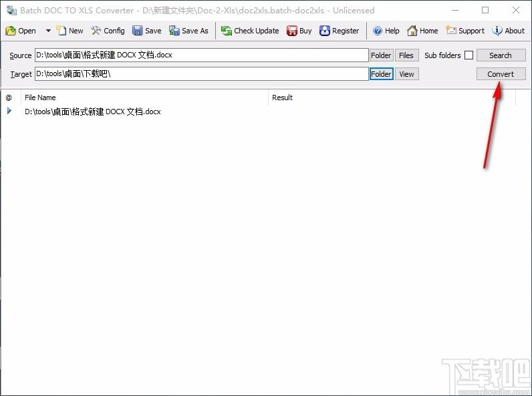Click the application icon in the title bar
Viewport: 532px width, 396px height.
(x=11, y=11)
